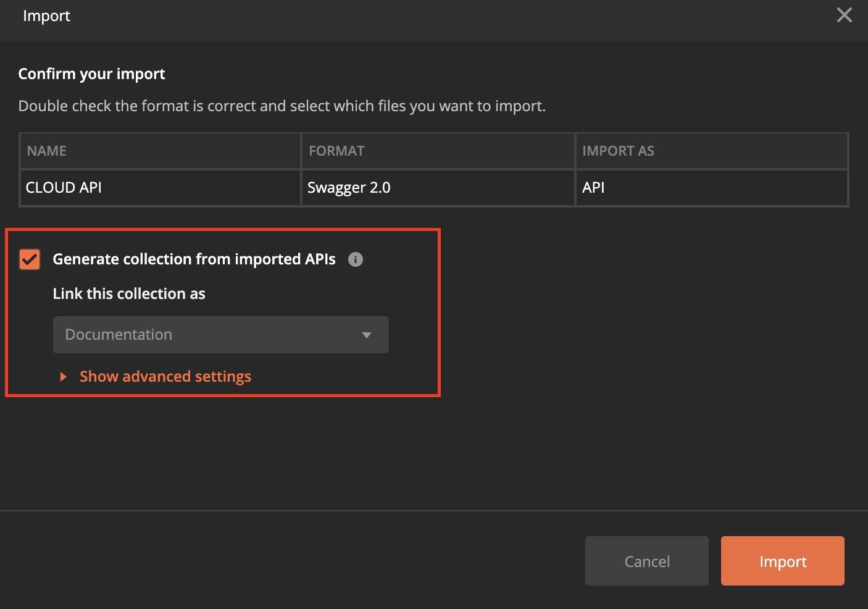Click the Double check the format description text

tap(282, 106)
